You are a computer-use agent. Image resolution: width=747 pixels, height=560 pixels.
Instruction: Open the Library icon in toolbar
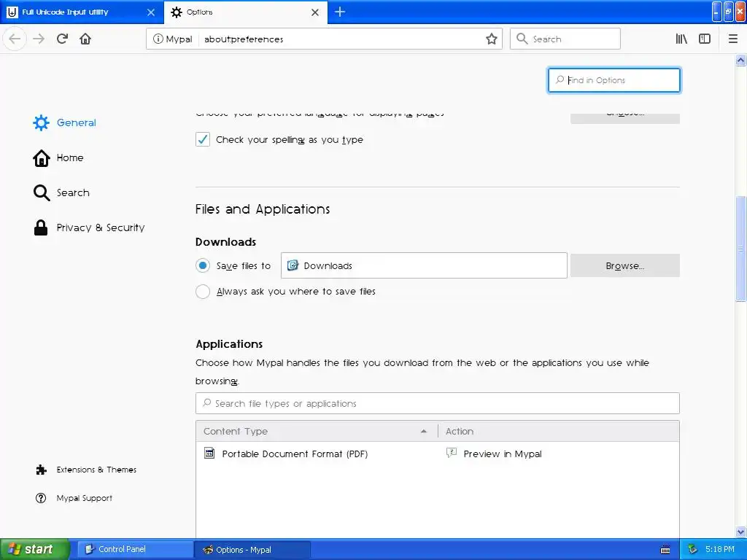click(x=681, y=39)
